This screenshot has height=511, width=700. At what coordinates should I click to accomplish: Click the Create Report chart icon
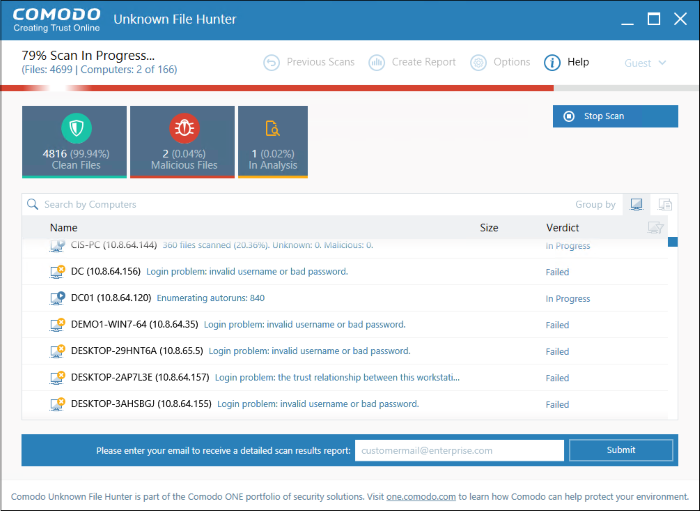click(376, 62)
